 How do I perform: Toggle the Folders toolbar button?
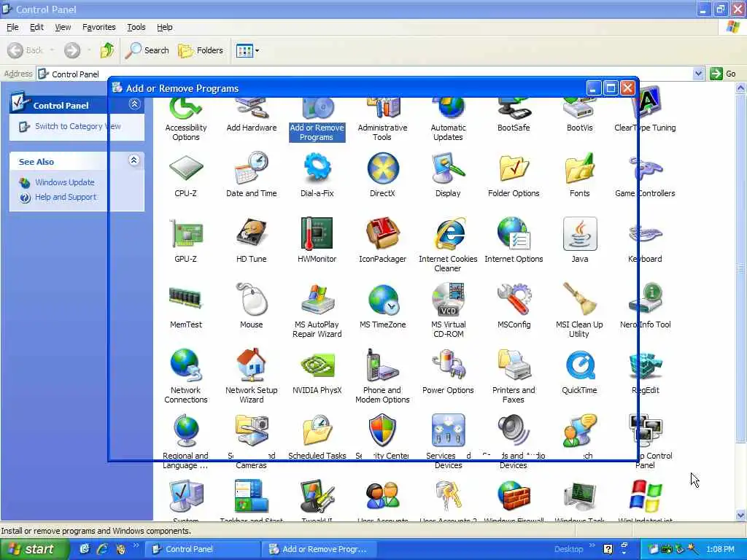point(200,50)
